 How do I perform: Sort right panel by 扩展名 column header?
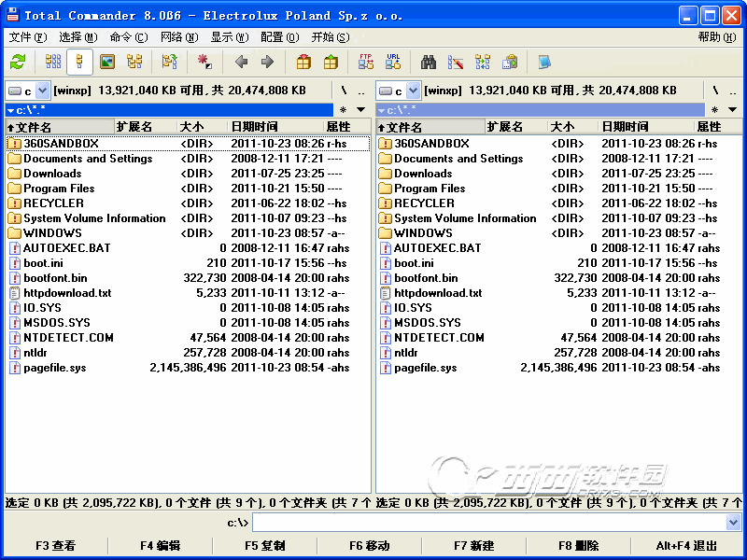point(516,127)
